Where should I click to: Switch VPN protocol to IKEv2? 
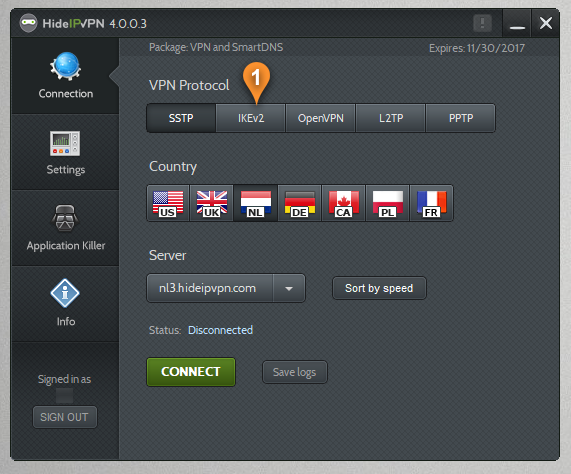(x=251, y=118)
